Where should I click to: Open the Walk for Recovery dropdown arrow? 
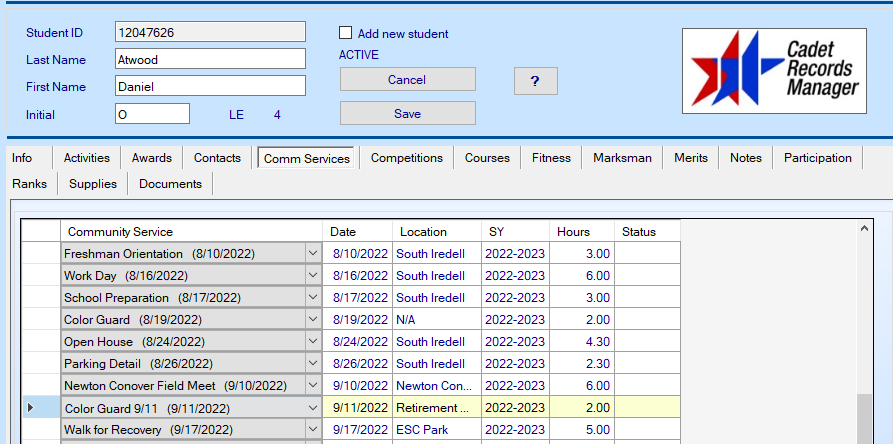(313, 430)
